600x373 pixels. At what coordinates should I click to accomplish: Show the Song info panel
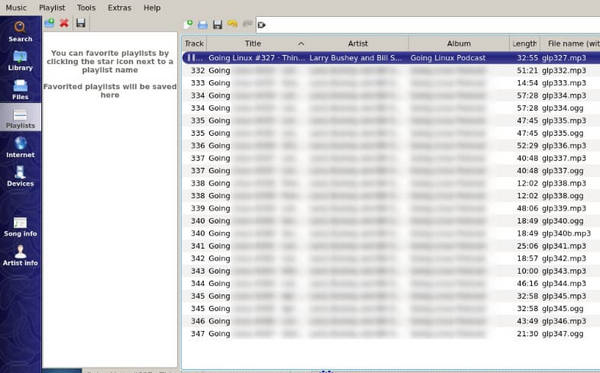pyautogui.click(x=20, y=226)
